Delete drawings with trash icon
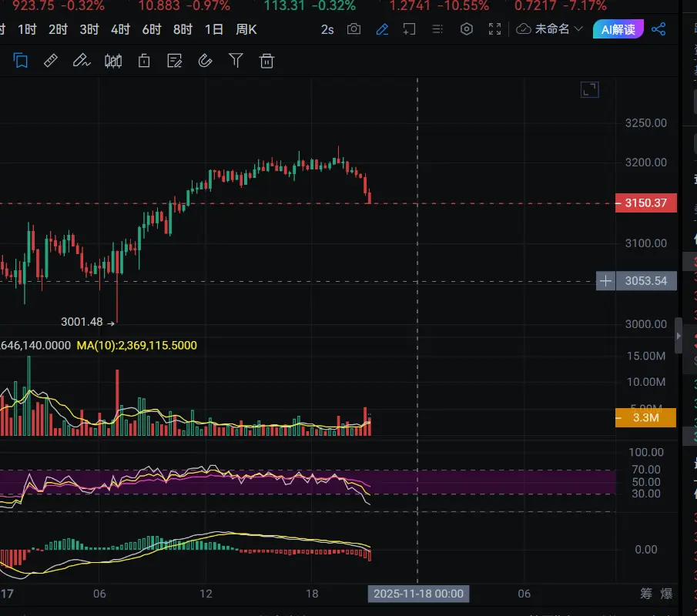Screen dimensions: 697x616 [266, 60]
